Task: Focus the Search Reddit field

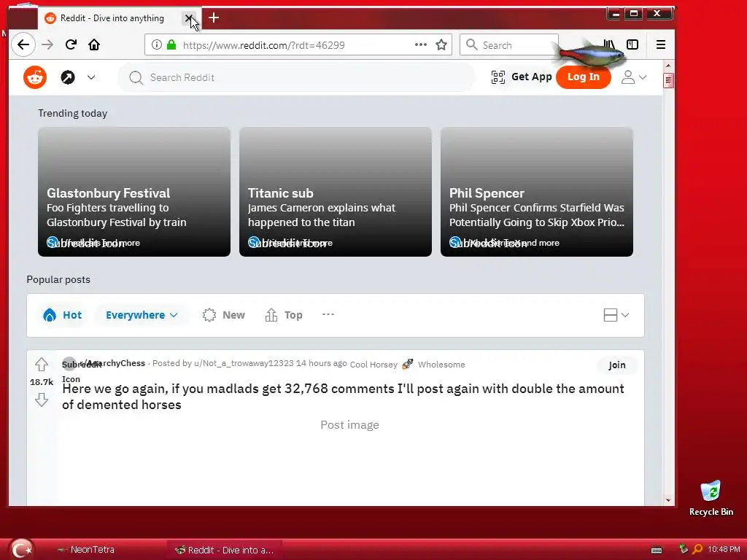Action: [296, 77]
